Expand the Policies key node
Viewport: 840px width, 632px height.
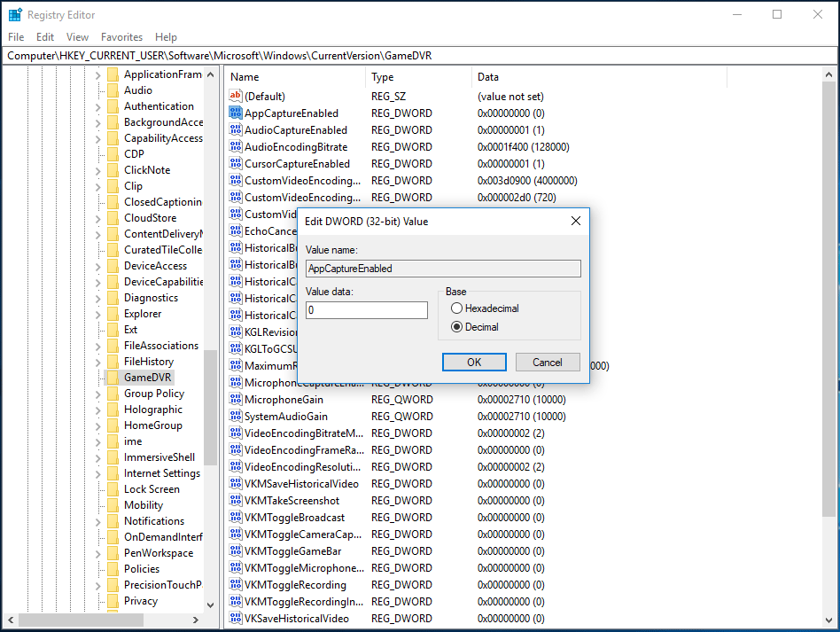pos(97,569)
